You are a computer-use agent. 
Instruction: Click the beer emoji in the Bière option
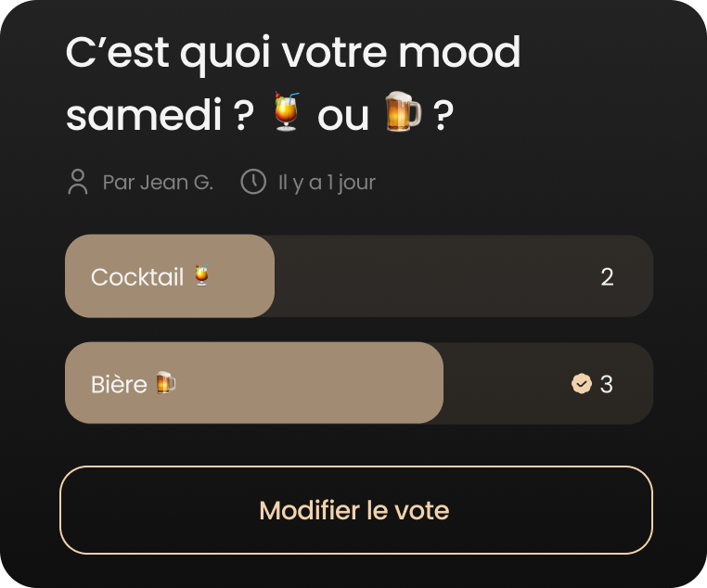click(x=165, y=383)
